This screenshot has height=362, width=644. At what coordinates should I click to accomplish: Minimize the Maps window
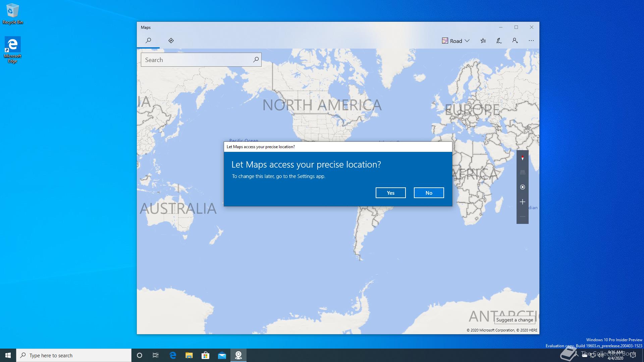tap(501, 27)
